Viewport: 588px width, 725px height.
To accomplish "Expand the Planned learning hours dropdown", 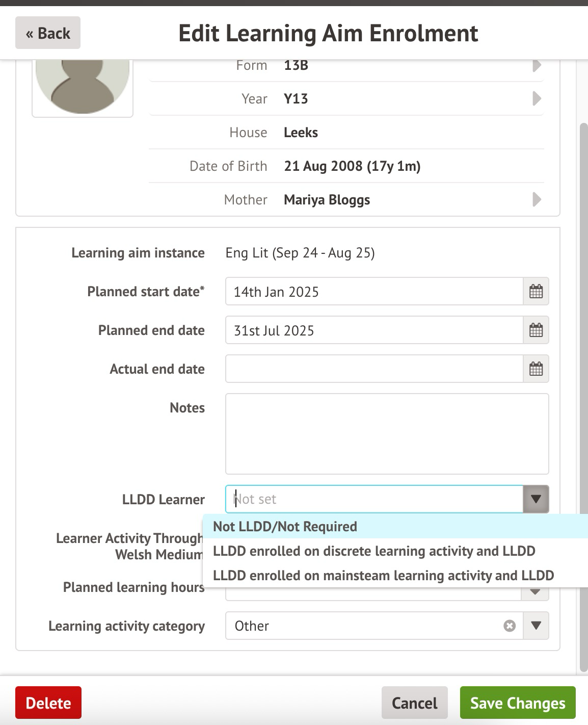I will click(535, 593).
